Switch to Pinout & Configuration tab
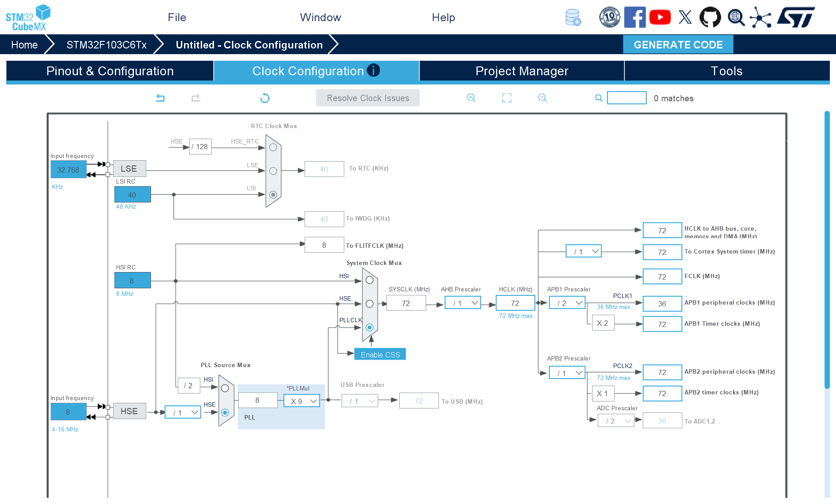836x504 pixels. pyautogui.click(x=110, y=71)
